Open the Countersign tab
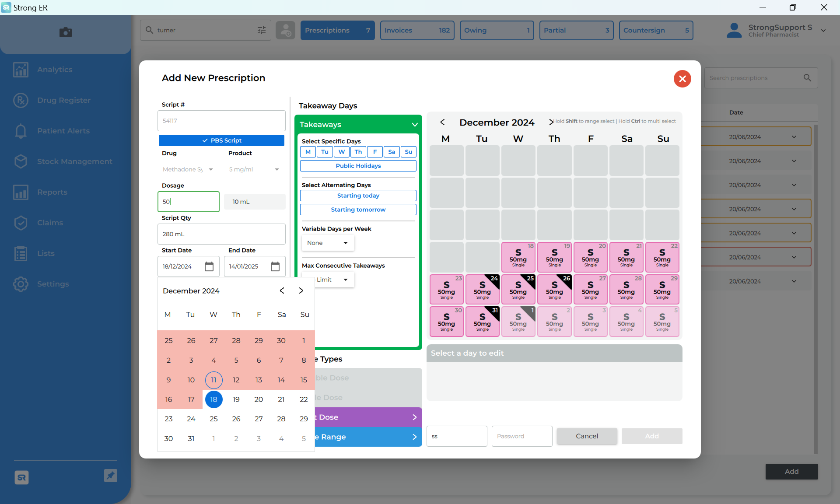840x504 pixels. pyautogui.click(x=656, y=30)
